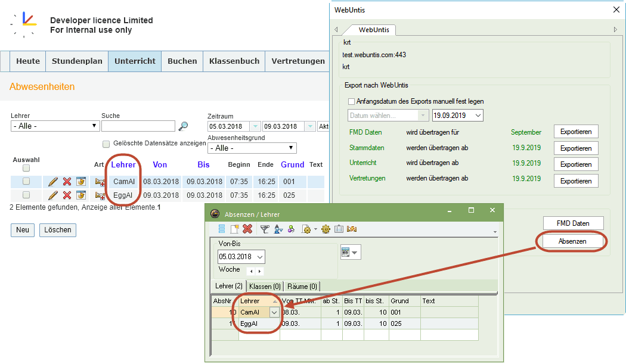This screenshot has width=626, height=364.
Task: Switch to the Klassen (0) tab
Action: coord(265,287)
